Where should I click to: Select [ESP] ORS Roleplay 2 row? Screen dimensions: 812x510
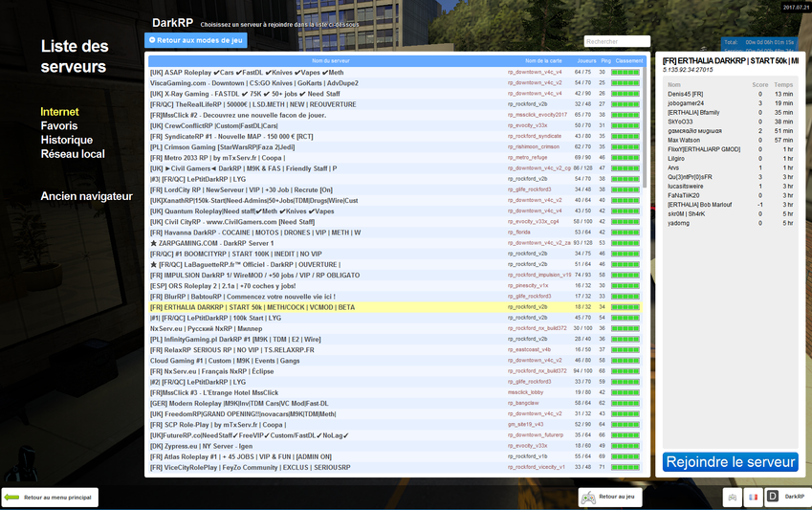coord(395,286)
